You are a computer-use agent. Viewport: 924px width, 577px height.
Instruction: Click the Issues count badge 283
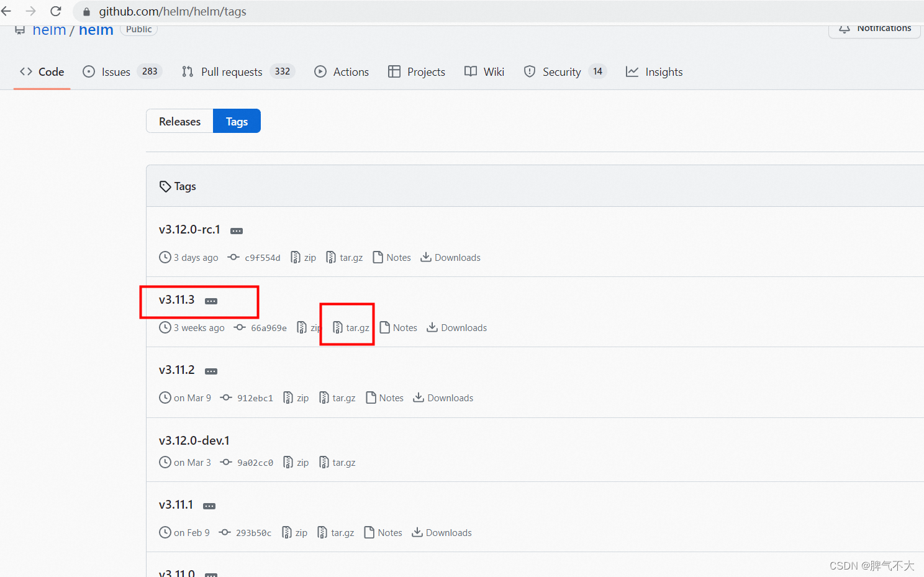click(150, 71)
